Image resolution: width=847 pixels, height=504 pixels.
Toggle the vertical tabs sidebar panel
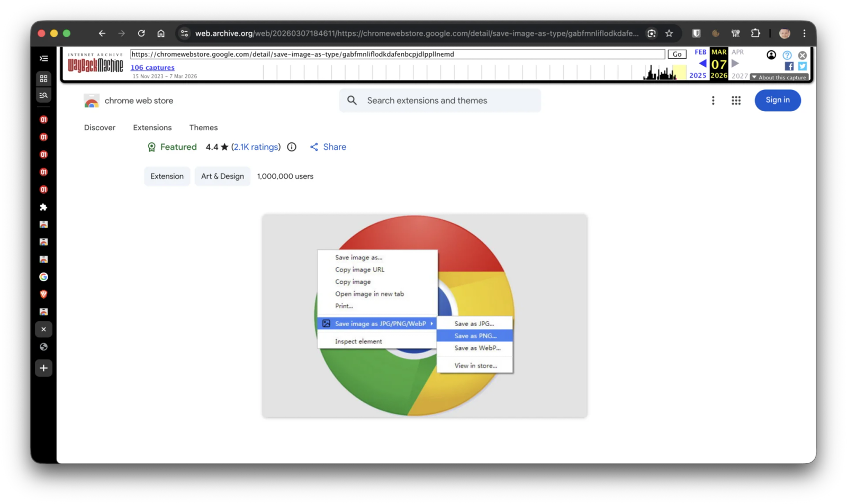43,58
